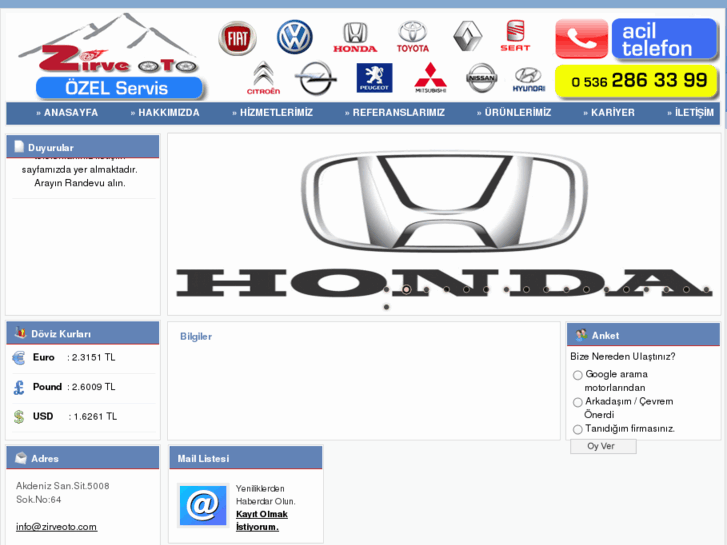Click 'Kayıt Olmak İstiyorum' mailing list link

(261, 520)
